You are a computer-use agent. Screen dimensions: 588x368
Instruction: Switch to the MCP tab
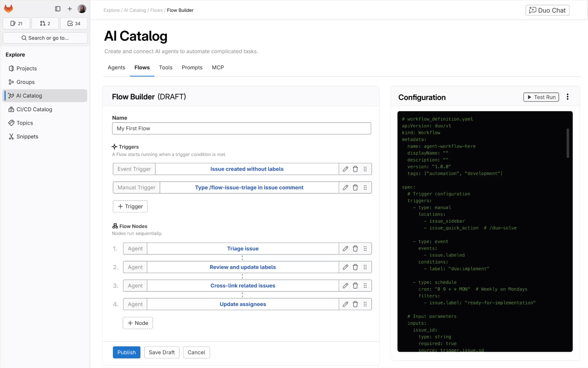tap(218, 67)
